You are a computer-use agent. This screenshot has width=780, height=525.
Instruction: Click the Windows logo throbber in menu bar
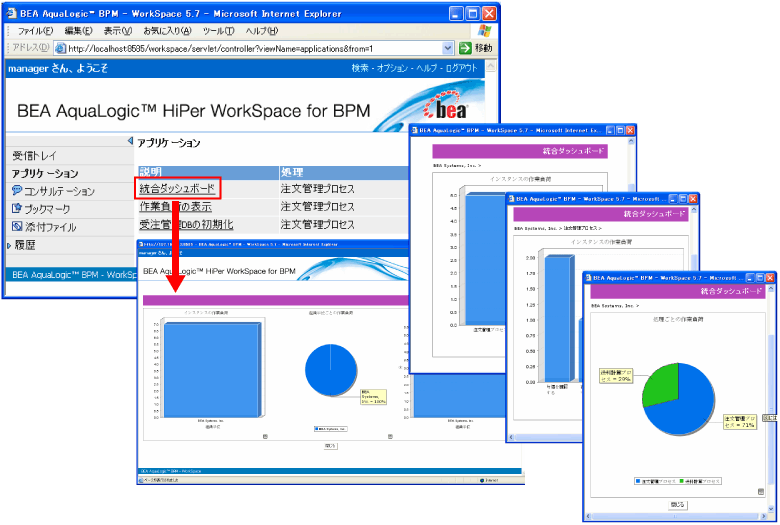[485, 30]
